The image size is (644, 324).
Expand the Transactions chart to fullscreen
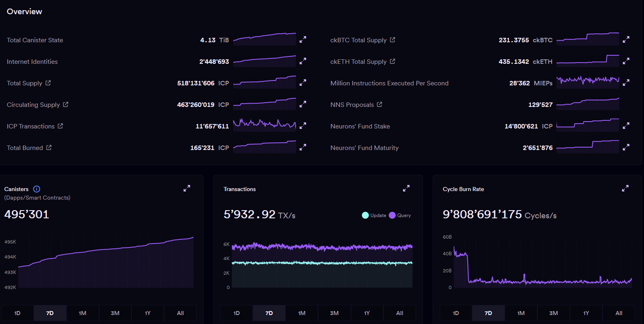(x=406, y=189)
